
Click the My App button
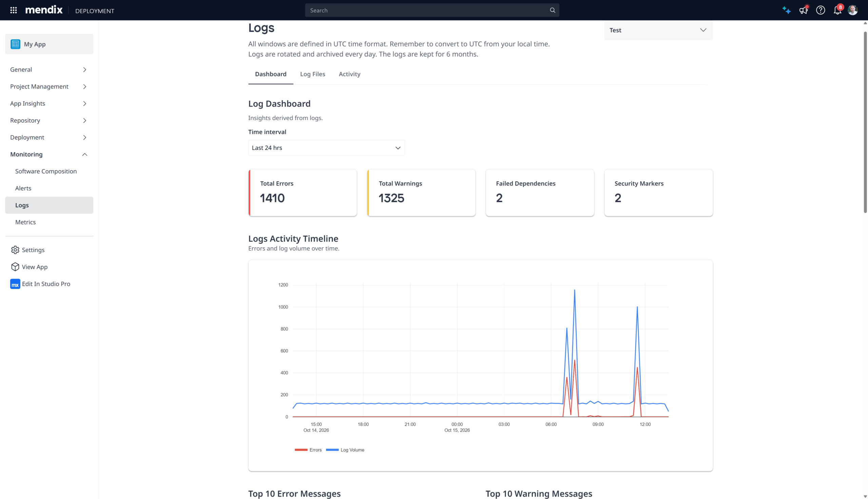pyautogui.click(x=49, y=44)
